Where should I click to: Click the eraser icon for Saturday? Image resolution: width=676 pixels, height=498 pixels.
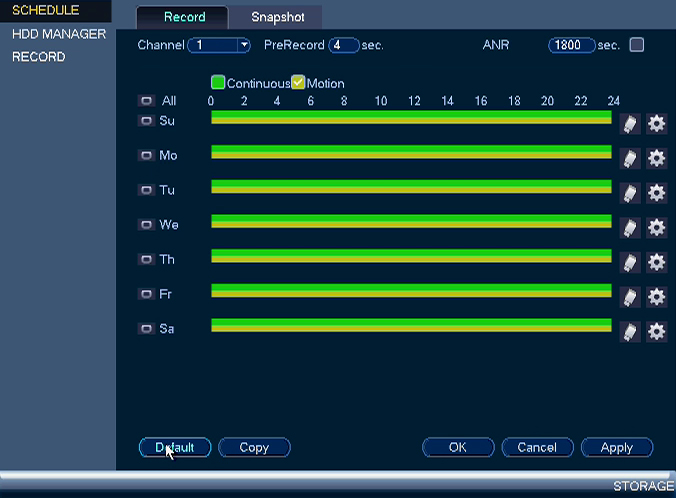pyautogui.click(x=630, y=332)
